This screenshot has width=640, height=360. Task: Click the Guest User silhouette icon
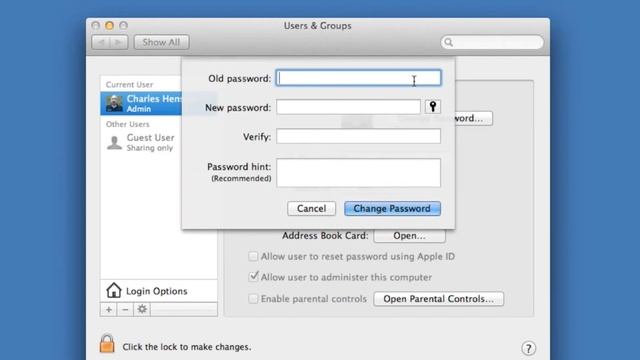coord(114,143)
